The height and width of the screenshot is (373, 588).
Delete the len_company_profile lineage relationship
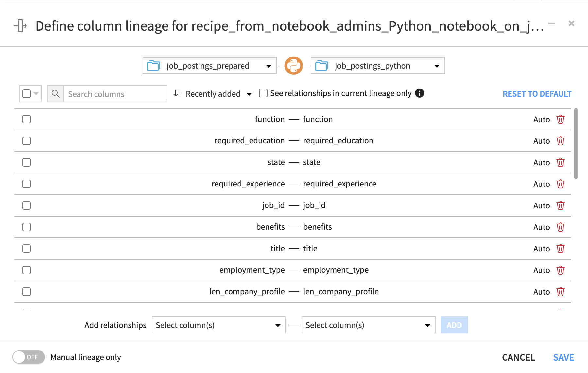click(561, 292)
